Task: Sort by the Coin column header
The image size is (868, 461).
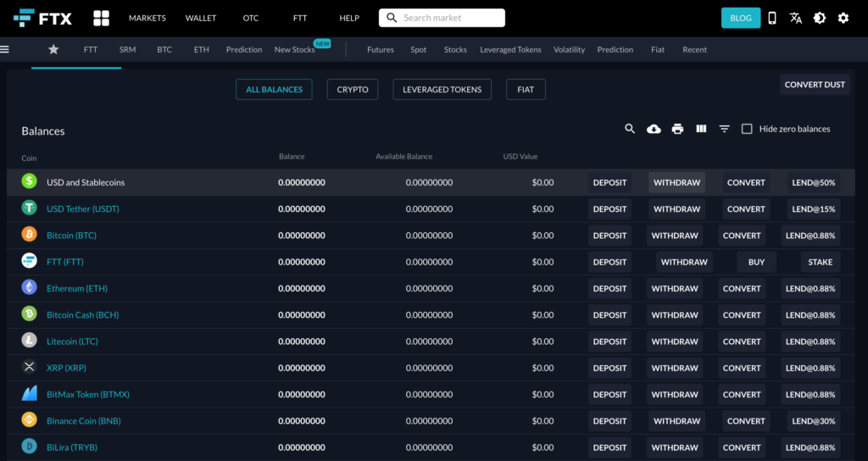Action: [x=29, y=158]
